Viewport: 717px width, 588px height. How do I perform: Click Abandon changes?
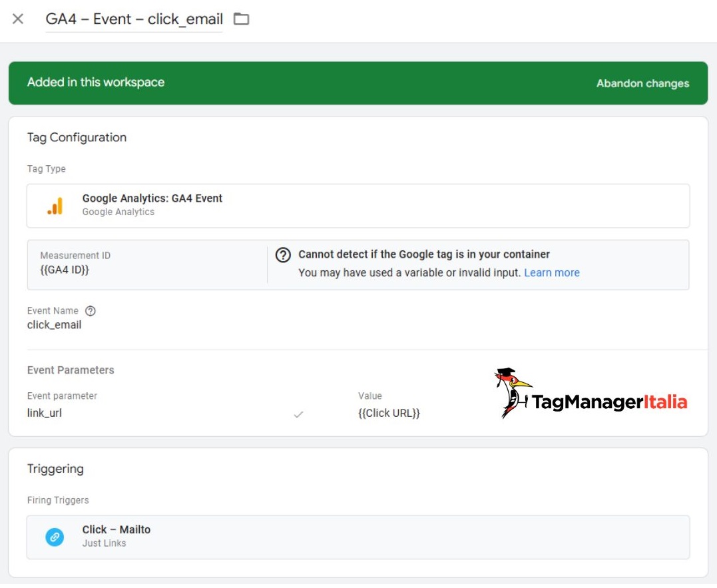pos(642,84)
